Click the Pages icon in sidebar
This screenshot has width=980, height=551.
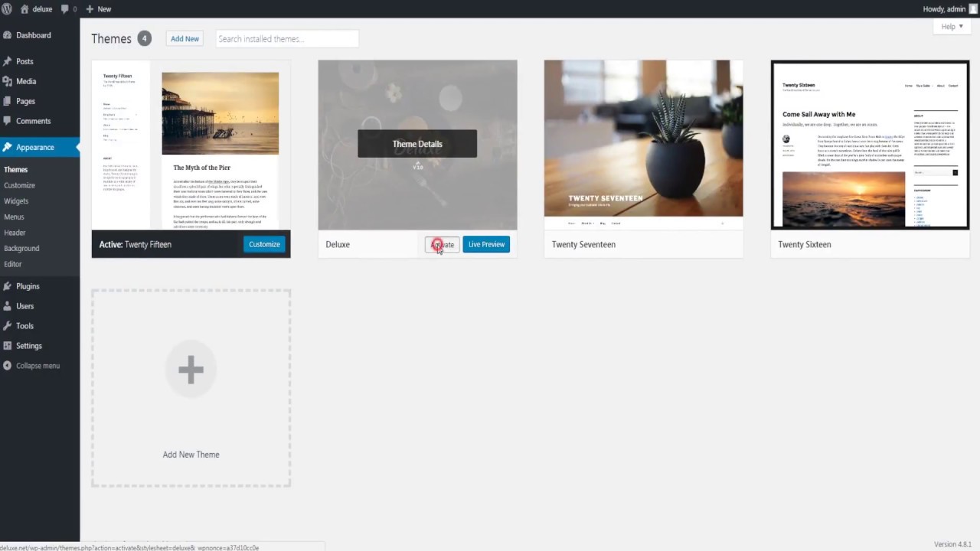click(7, 101)
